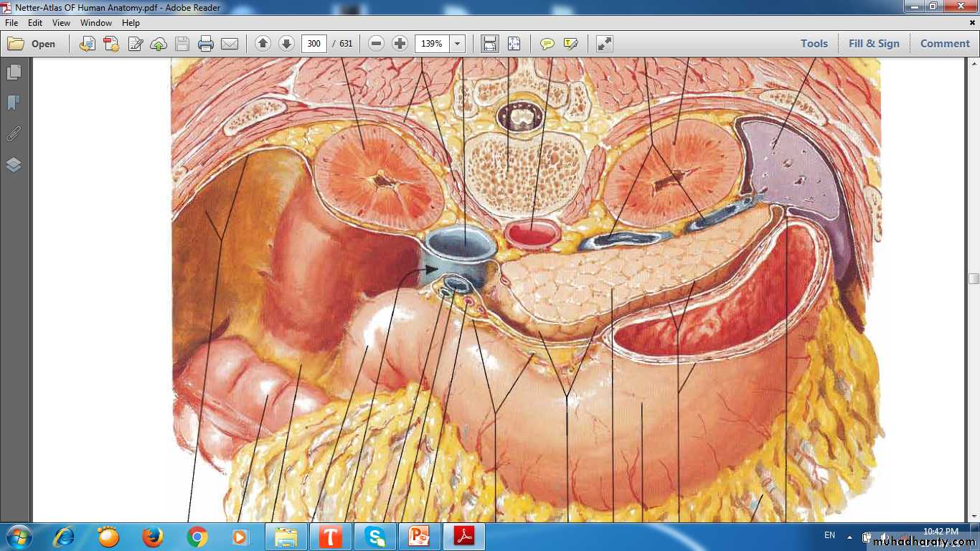
Task: Open the Fill & Sign pane
Action: (x=873, y=44)
